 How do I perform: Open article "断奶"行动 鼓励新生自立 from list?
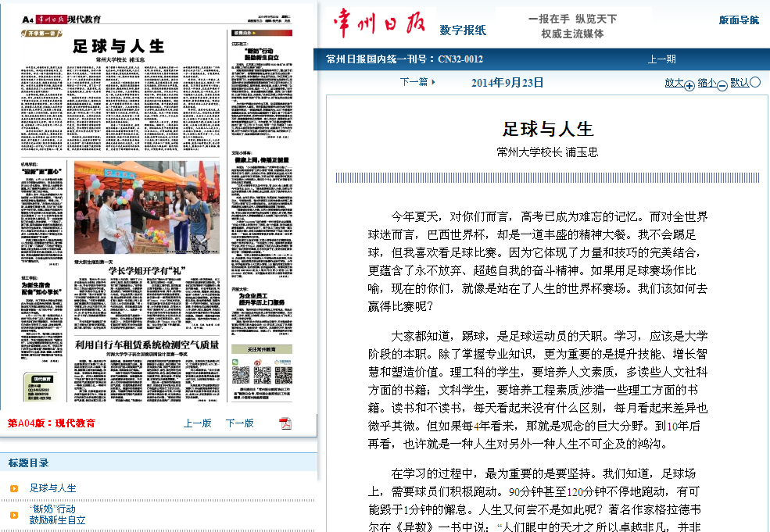(57, 515)
